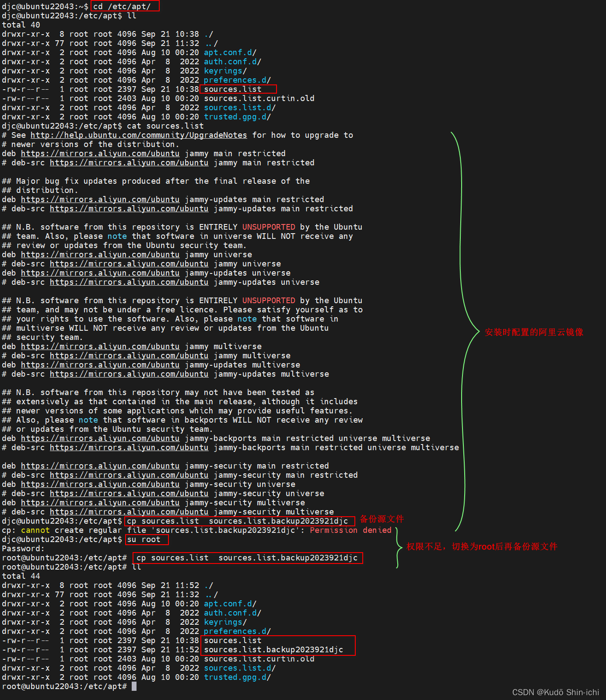Screen dimensions: 606x700
Task: Open aliyun link on '# deb-src jammy-security main restricted' line
Action: (x=129, y=475)
